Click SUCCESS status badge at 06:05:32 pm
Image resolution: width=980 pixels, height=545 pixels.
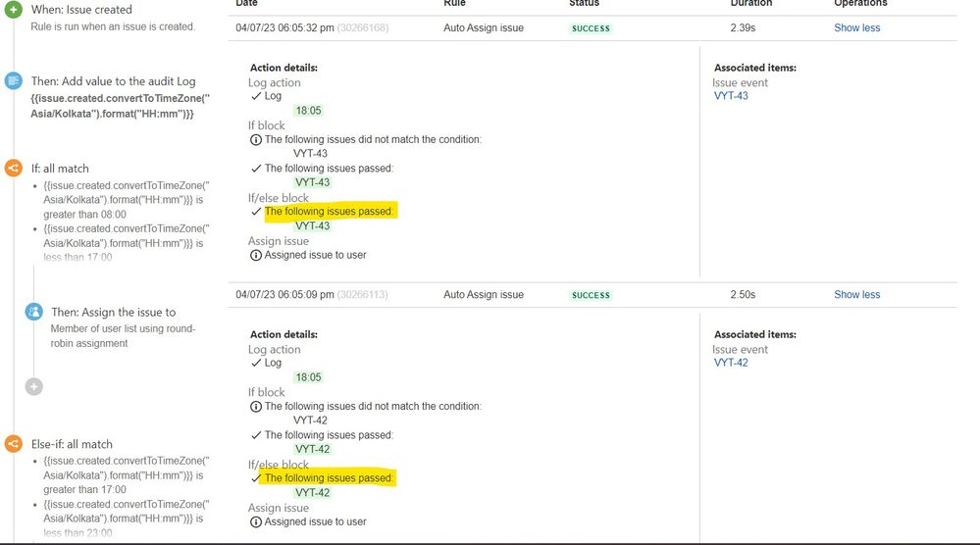tap(591, 28)
